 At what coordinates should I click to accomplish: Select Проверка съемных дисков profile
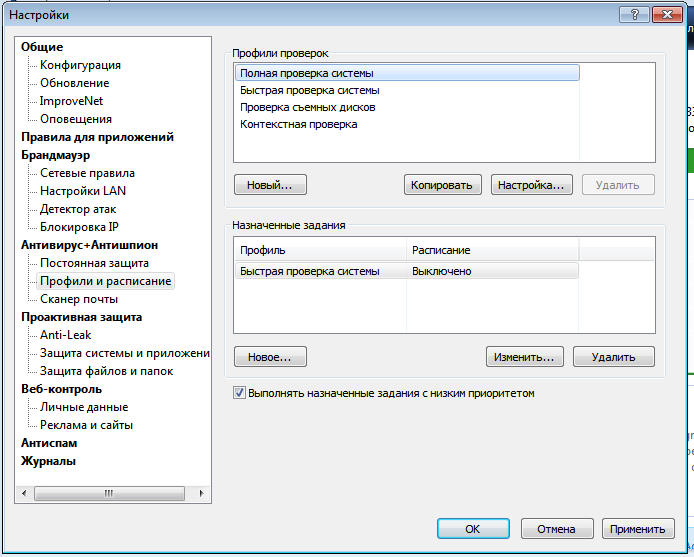(x=307, y=107)
